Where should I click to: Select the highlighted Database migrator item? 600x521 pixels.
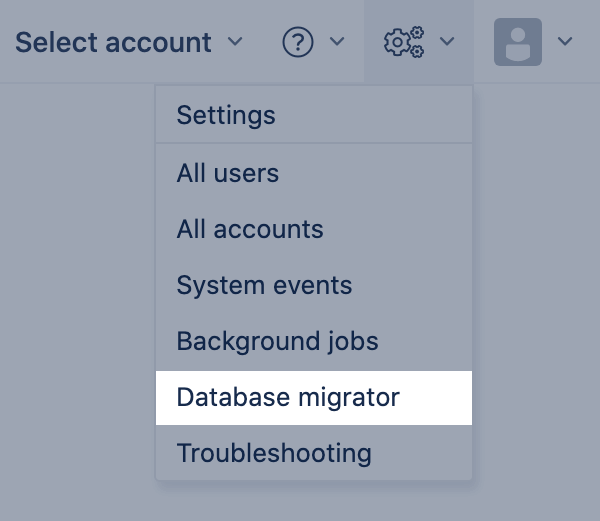point(288,397)
